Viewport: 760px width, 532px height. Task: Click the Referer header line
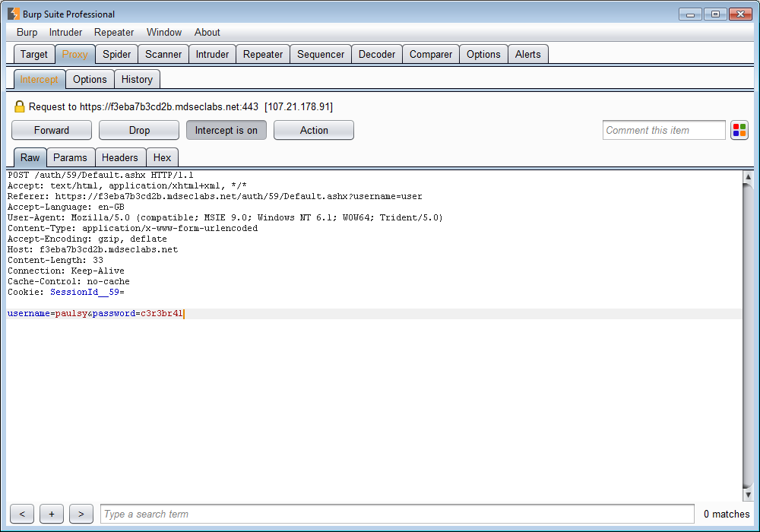point(215,196)
